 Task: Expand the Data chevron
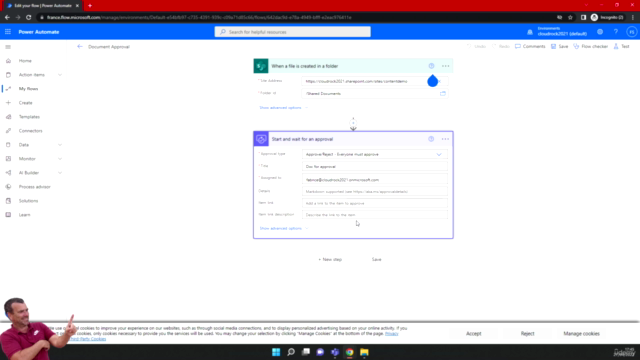(x=60, y=145)
